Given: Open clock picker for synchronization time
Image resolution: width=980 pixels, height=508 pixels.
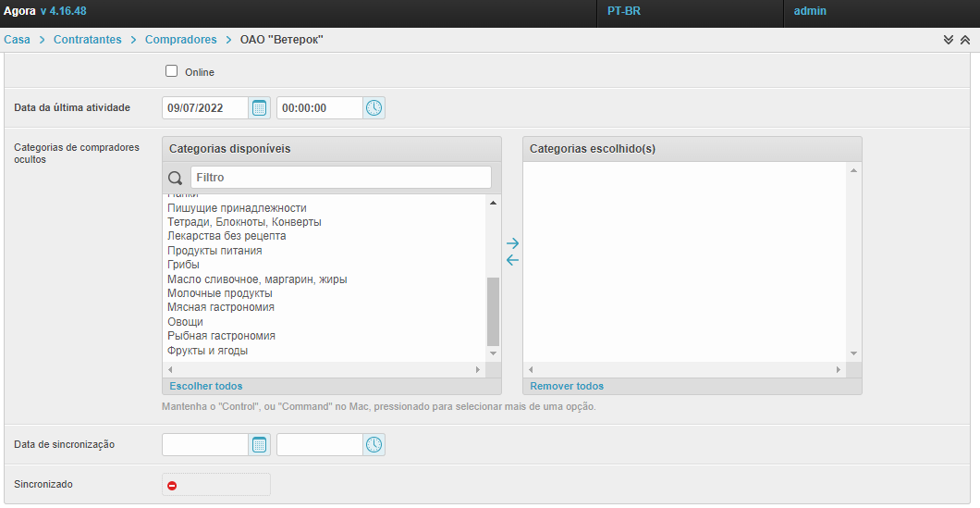Looking at the screenshot, I should [x=374, y=445].
